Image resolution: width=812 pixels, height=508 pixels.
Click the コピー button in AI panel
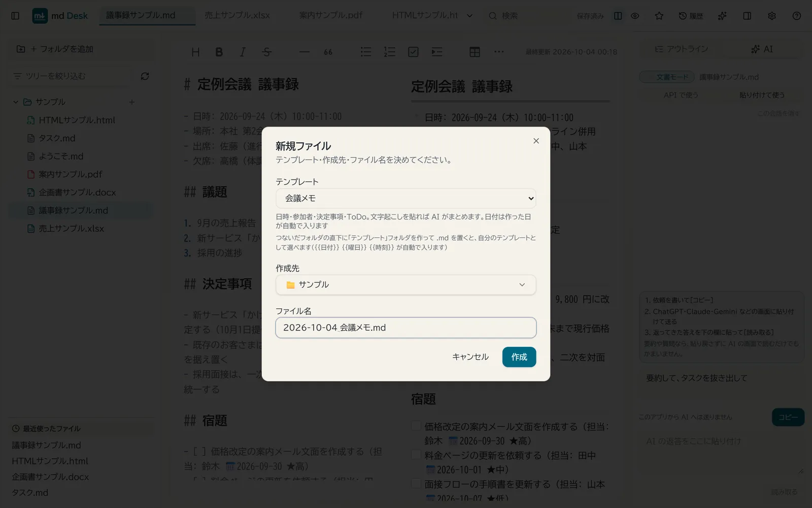coord(788,417)
